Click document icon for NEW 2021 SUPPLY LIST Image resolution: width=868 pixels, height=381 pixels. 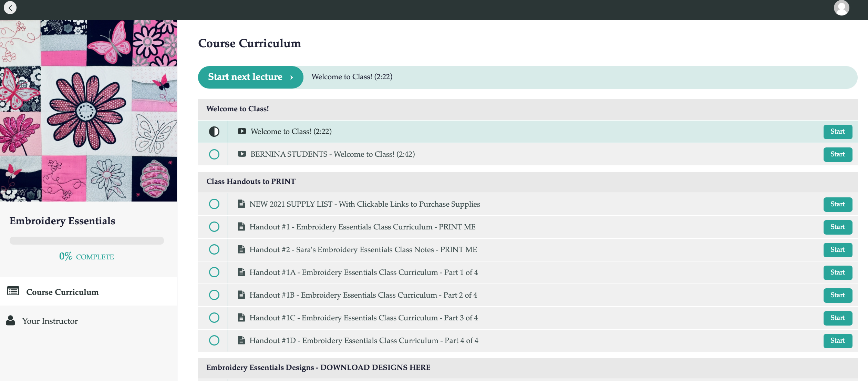tap(241, 204)
